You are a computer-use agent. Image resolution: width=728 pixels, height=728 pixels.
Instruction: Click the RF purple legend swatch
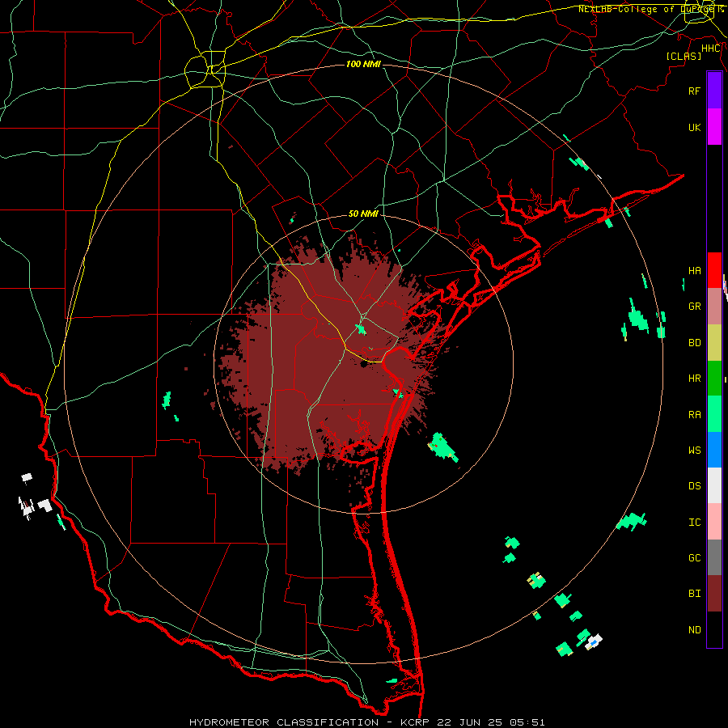tap(714, 91)
